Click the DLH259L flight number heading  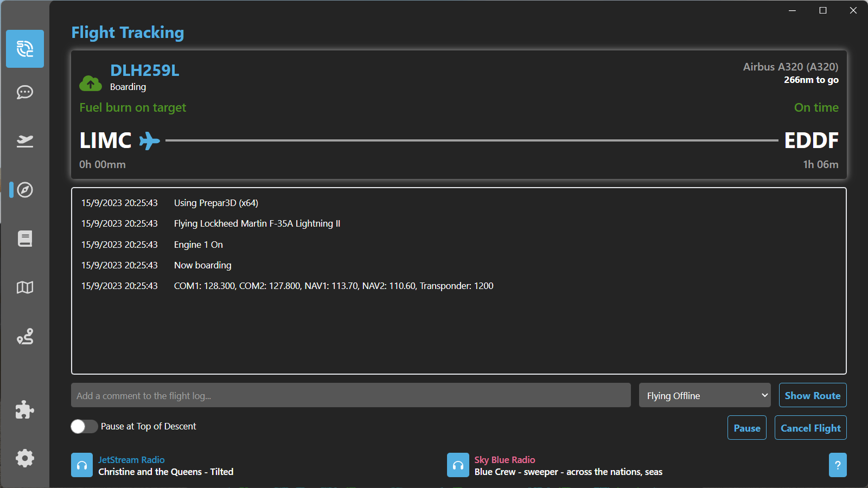pyautogui.click(x=144, y=70)
